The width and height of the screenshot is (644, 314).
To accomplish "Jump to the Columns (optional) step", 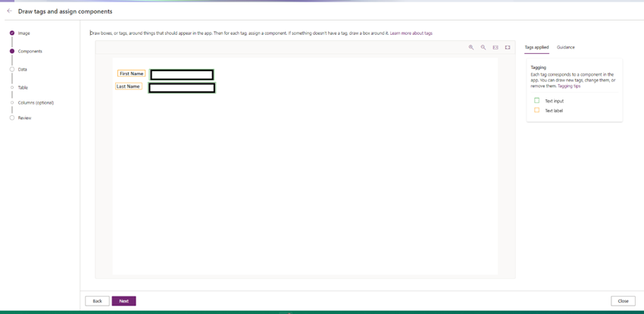I will (x=36, y=102).
